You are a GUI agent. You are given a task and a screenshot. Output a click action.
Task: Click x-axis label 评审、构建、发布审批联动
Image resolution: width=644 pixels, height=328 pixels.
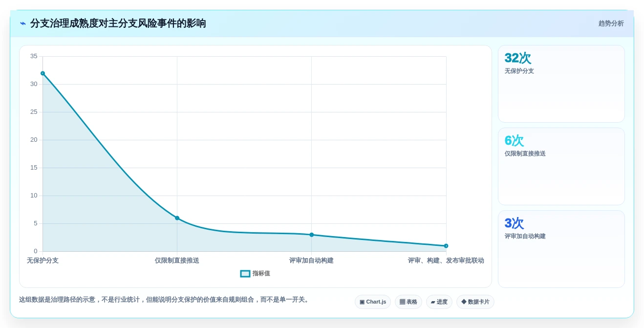click(446, 261)
